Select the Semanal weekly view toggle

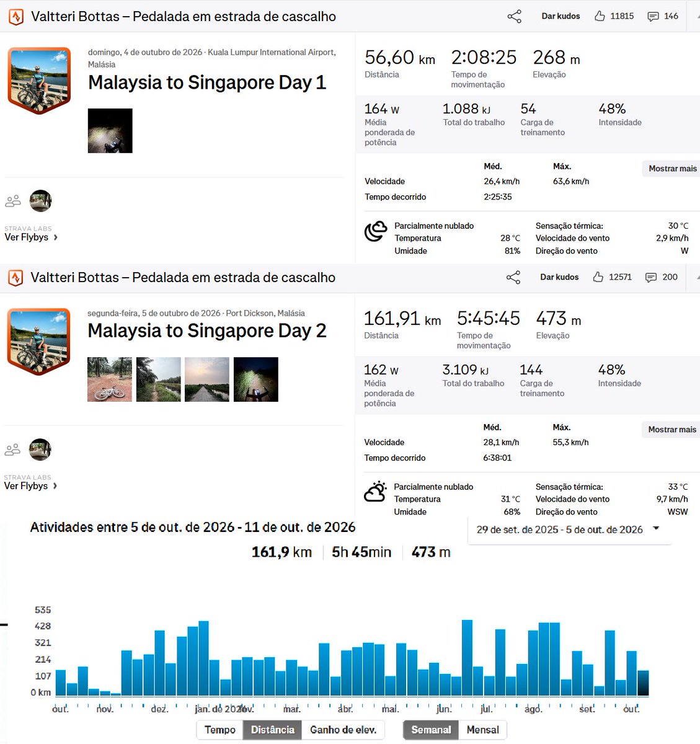pyautogui.click(x=432, y=730)
